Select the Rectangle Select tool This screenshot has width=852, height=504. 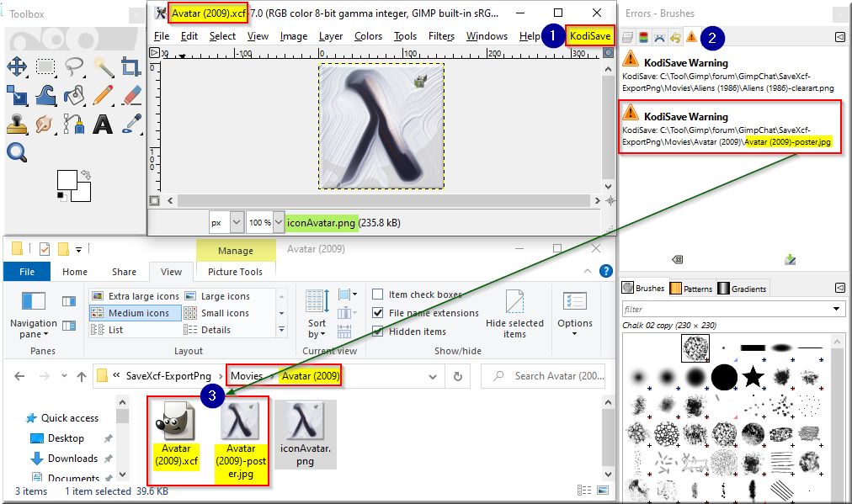(45, 66)
